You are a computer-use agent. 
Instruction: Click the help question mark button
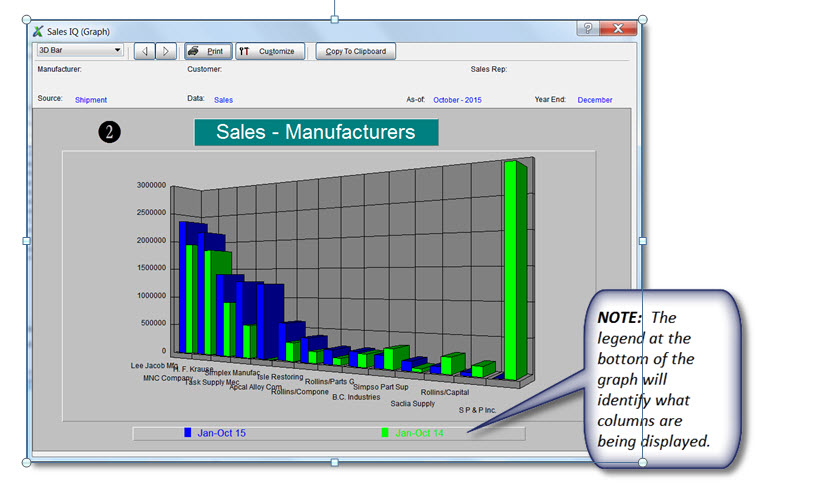587,28
